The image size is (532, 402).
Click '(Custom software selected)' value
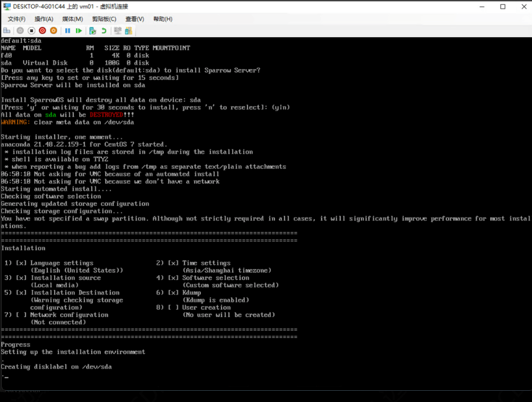point(231,286)
